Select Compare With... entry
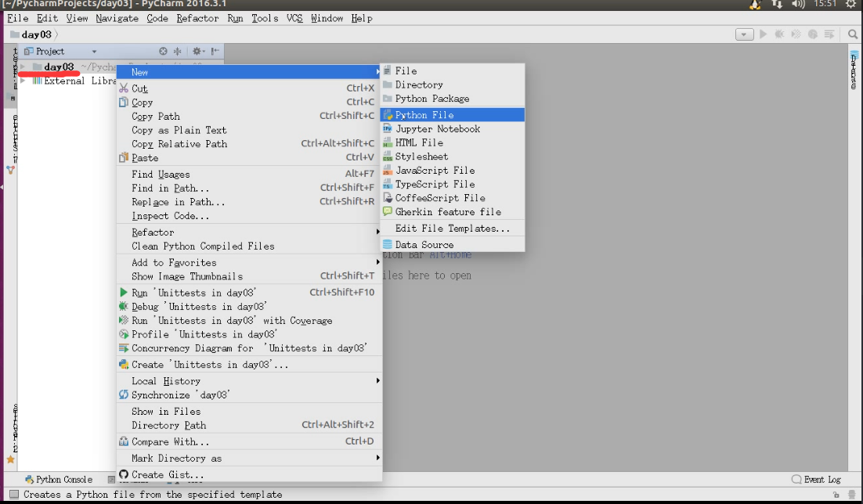This screenshot has height=504, width=863. tap(249, 441)
